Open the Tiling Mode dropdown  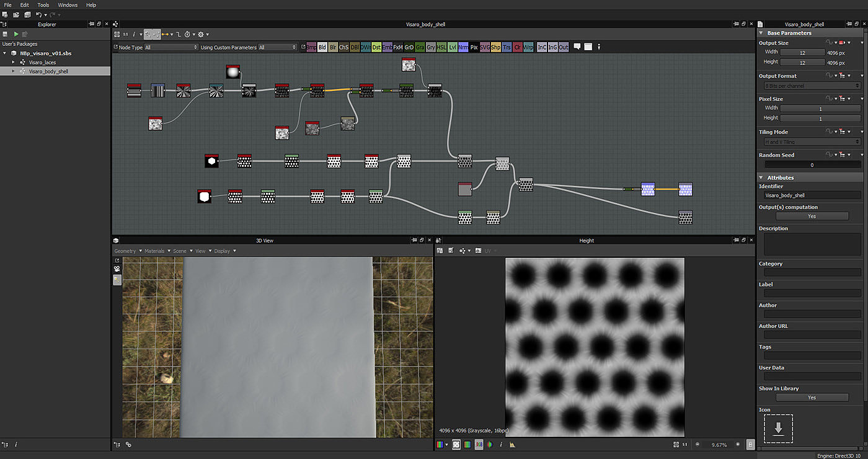click(x=812, y=142)
